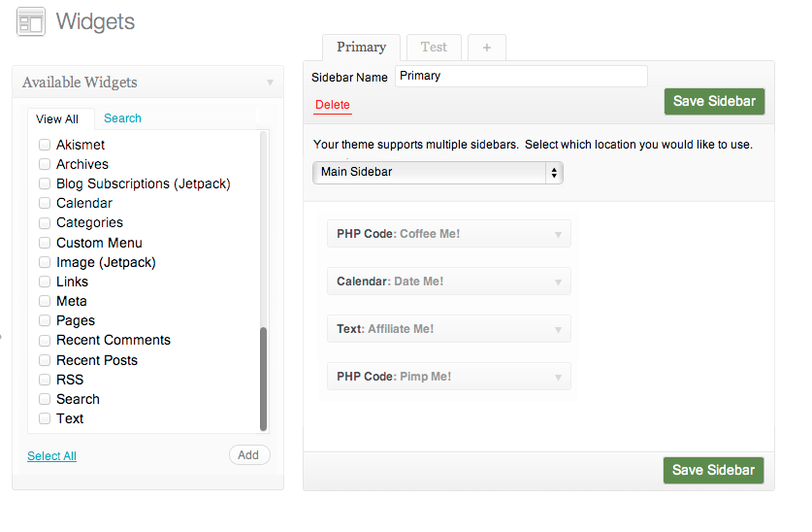Click the Widgets page icon
This screenshot has height=532, width=812.
point(30,22)
